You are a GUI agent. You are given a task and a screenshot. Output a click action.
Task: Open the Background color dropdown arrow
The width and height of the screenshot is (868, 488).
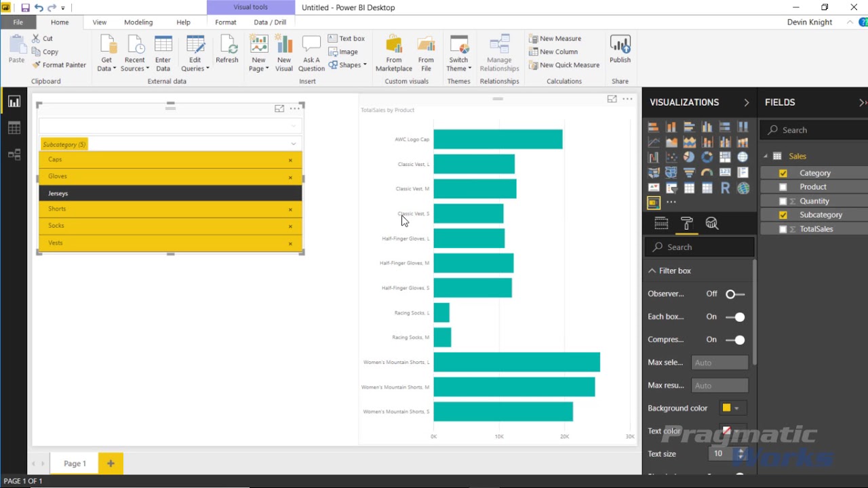[x=736, y=408]
